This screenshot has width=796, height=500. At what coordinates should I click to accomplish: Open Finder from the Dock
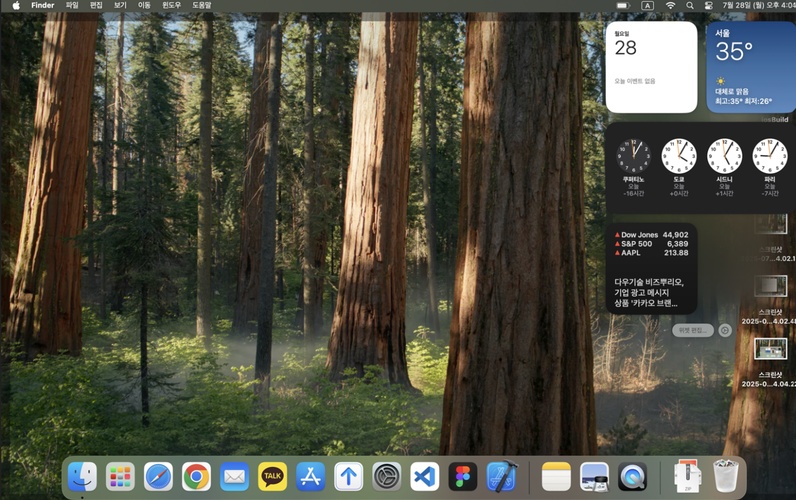click(82, 476)
